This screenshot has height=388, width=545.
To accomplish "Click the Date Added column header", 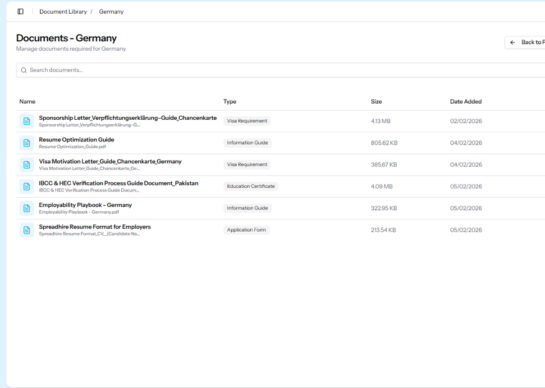I will pos(466,102).
